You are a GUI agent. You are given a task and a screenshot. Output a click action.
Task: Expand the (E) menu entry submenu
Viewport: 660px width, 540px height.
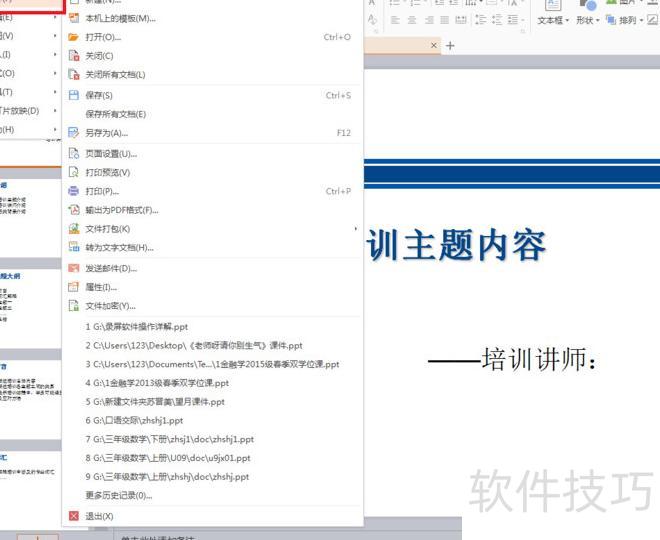tap(55, 18)
